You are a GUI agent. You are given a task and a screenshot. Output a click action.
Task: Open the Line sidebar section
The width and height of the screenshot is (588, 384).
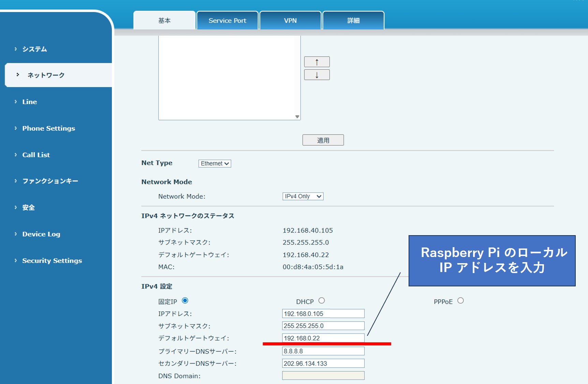pyautogui.click(x=30, y=102)
